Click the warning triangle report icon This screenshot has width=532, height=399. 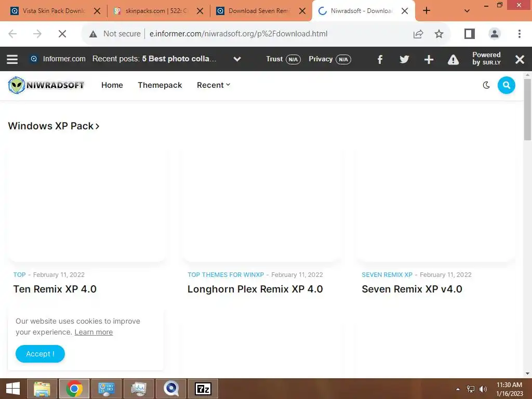tap(453, 59)
